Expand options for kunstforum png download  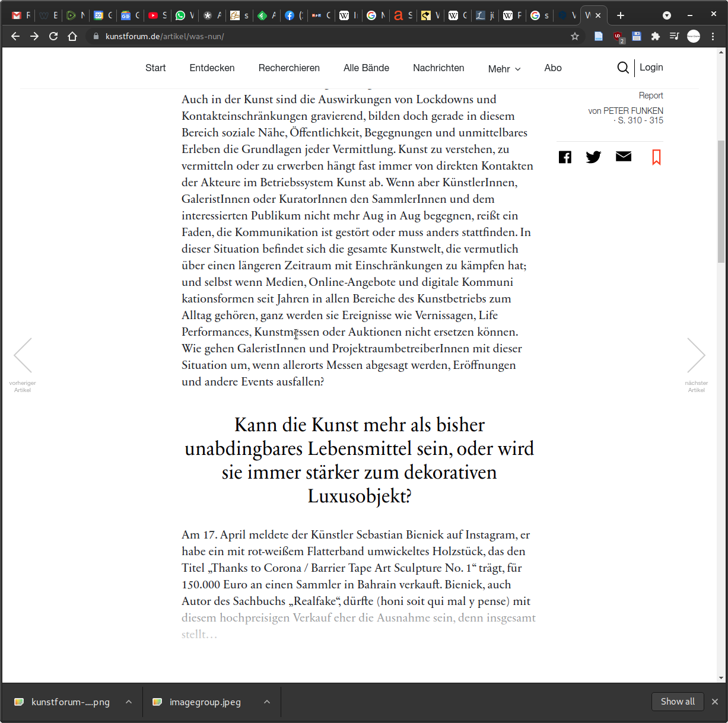pyautogui.click(x=129, y=702)
